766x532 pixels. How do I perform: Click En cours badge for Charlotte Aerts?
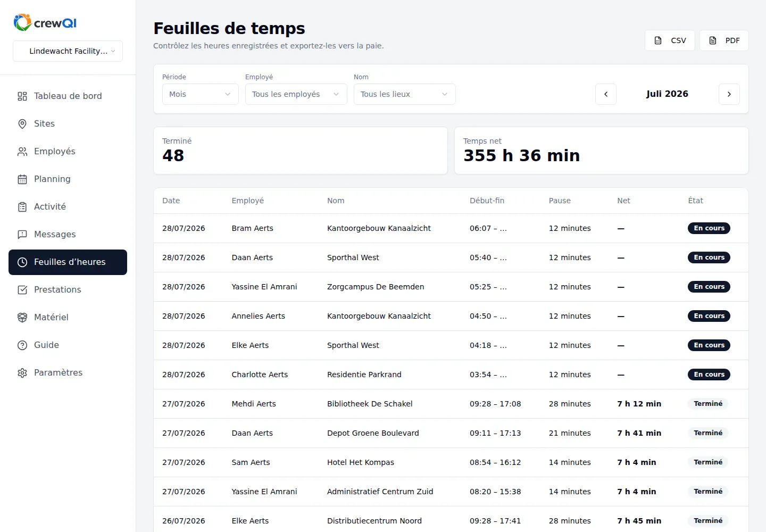[709, 375]
